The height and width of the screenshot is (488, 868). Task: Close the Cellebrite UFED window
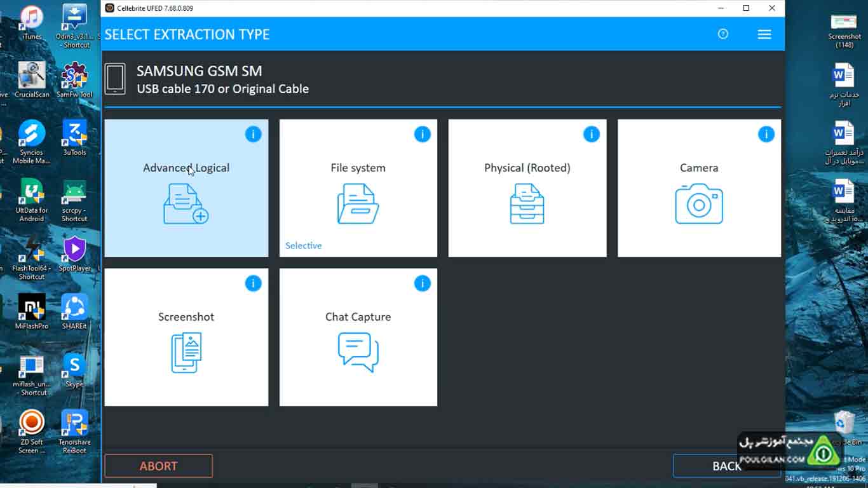[x=772, y=8]
